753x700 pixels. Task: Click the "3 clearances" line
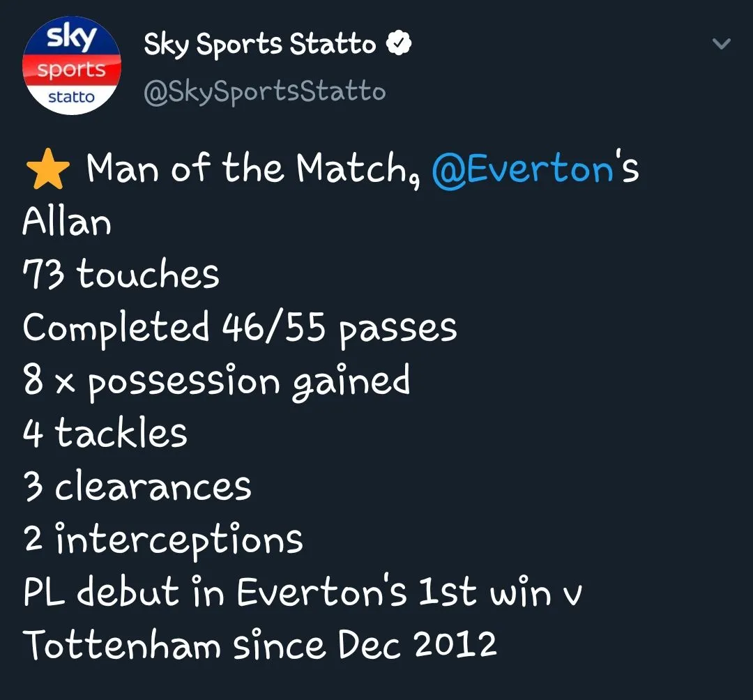click(x=137, y=486)
